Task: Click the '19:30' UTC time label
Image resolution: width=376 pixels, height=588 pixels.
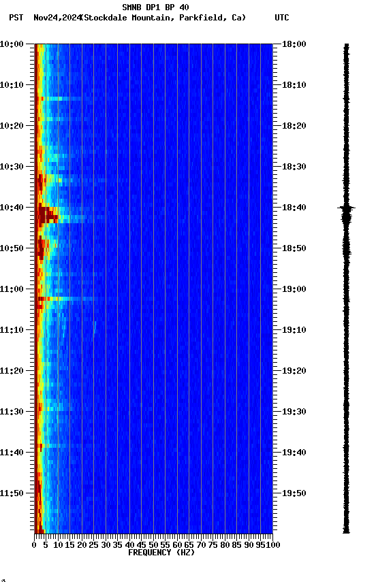Action: pyautogui.click(x=294, y=412)
